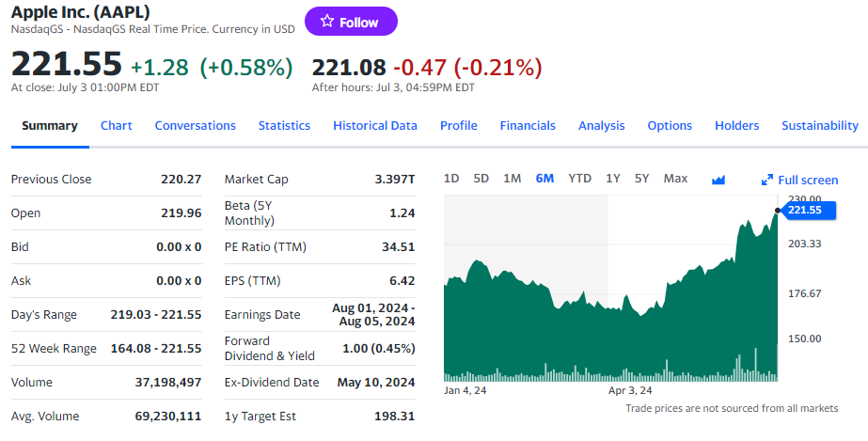
Task: Select the 1M chart range
Action: (x=512, y=178)
